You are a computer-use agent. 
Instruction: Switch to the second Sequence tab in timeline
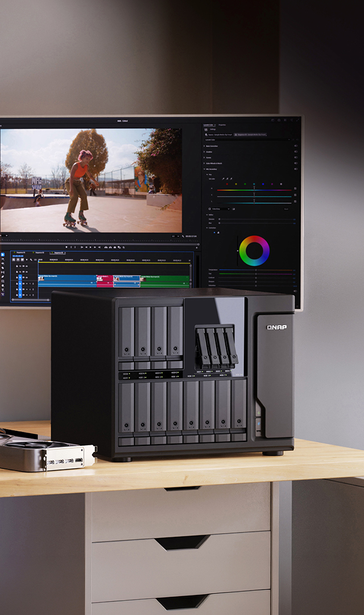(x=40, y=253)
